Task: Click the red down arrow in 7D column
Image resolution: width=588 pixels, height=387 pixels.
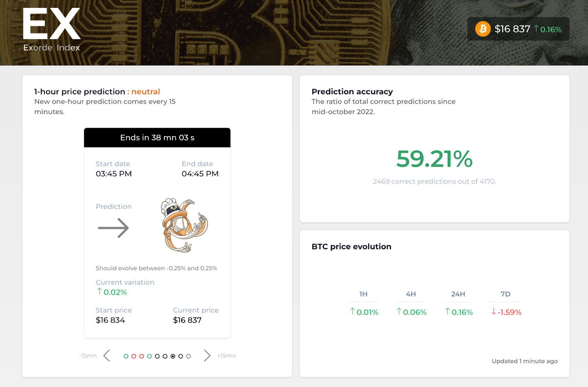Action: tap(494, 312)
